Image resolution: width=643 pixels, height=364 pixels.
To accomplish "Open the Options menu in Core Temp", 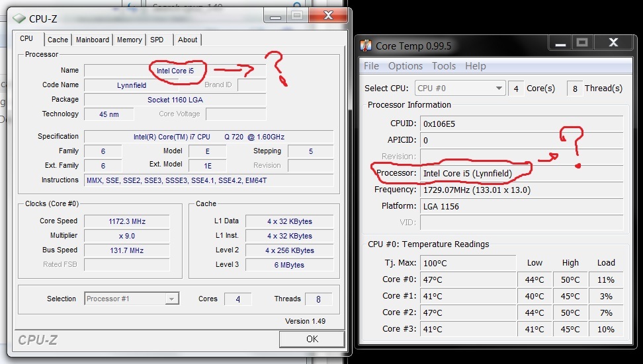I will coord(405,66).
